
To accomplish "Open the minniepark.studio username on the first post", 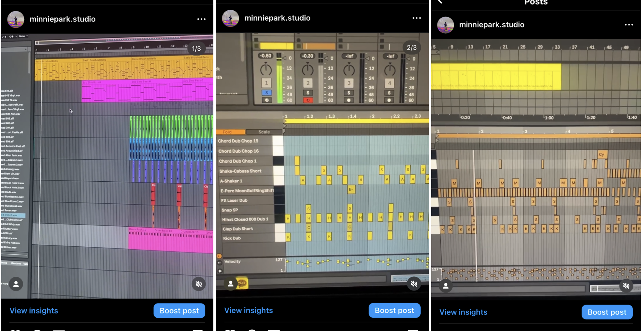I will tap(63, 19).
